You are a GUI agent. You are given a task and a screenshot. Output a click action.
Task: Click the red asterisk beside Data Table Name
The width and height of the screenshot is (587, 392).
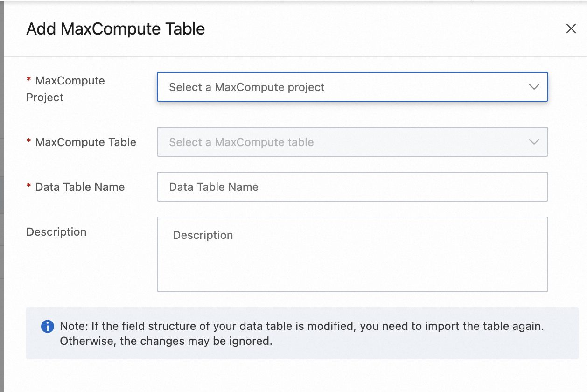click(29, 187)
